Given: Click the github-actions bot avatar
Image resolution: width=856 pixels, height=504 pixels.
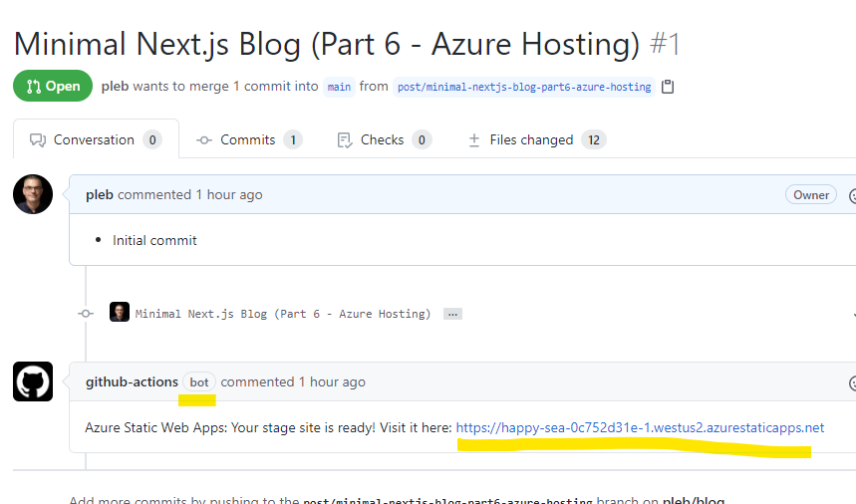Looking at the screenshot, I should point(33,381).
